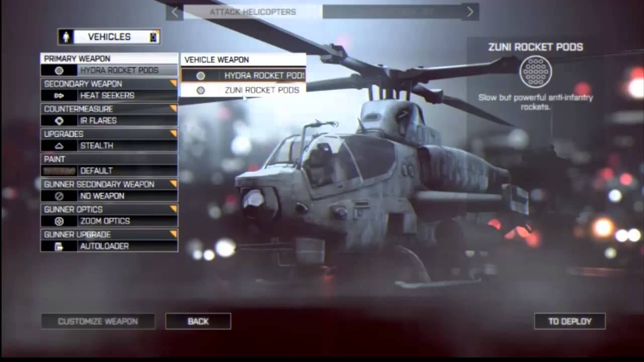This screenshot has width=644, height=362.
Task: Open the Stealth upgrade selection
Action: click(109, 146)
